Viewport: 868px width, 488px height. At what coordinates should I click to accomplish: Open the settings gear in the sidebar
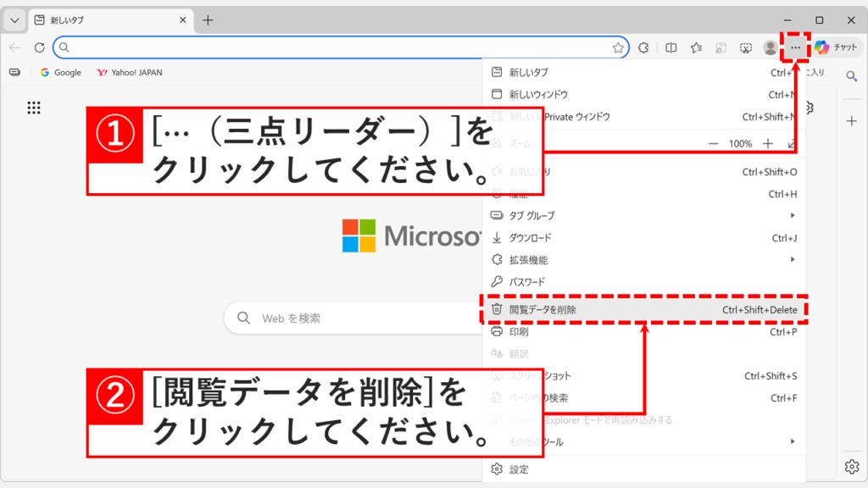pyautogui.click(x=851, y=465)
